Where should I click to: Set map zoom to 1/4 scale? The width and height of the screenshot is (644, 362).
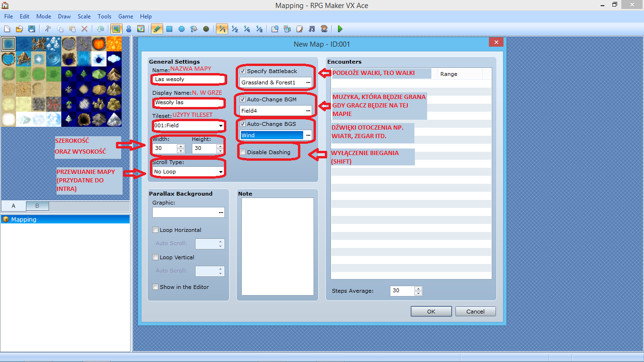pos(247,29)
